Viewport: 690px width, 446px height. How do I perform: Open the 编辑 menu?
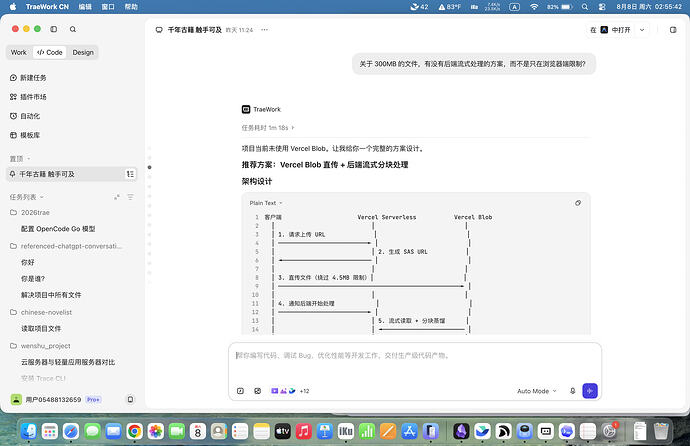[x=85, y=7]
